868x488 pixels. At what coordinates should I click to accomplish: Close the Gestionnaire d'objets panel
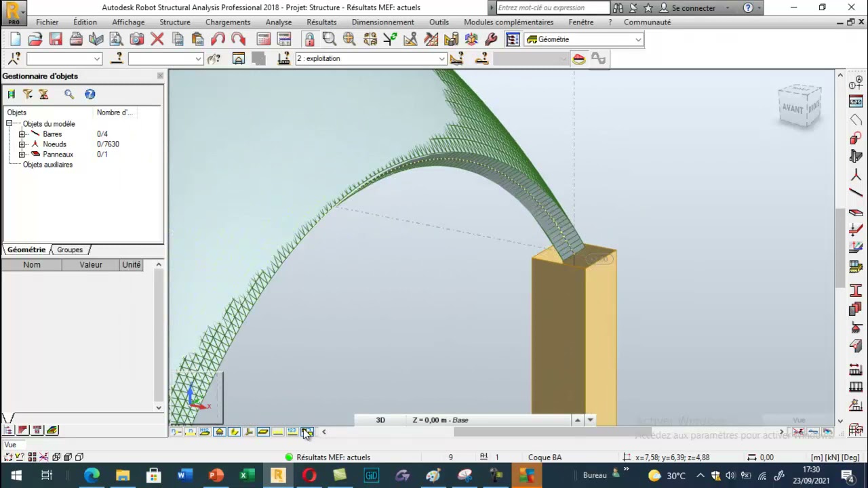(160, 76)
